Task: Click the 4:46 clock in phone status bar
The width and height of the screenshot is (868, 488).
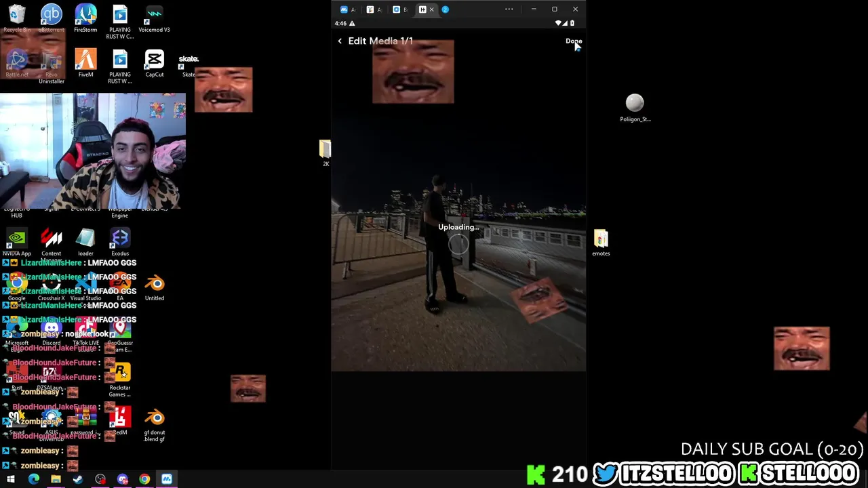Action: coord(340,24)
